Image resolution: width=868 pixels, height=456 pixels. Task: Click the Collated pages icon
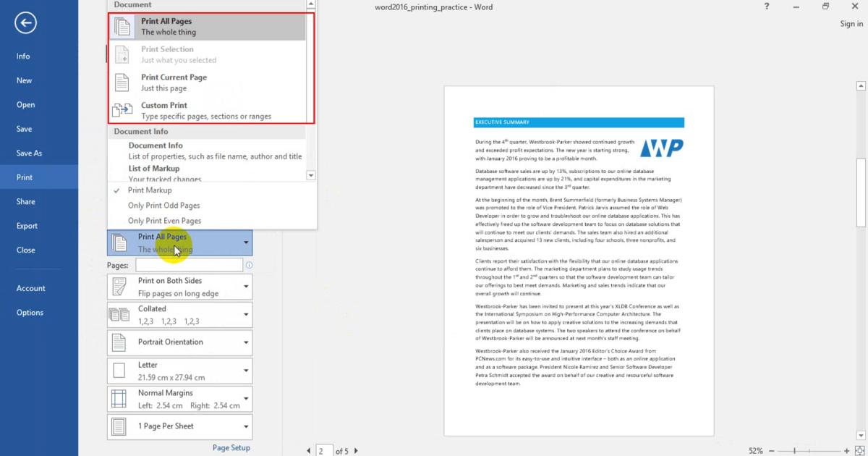[118, 314]
